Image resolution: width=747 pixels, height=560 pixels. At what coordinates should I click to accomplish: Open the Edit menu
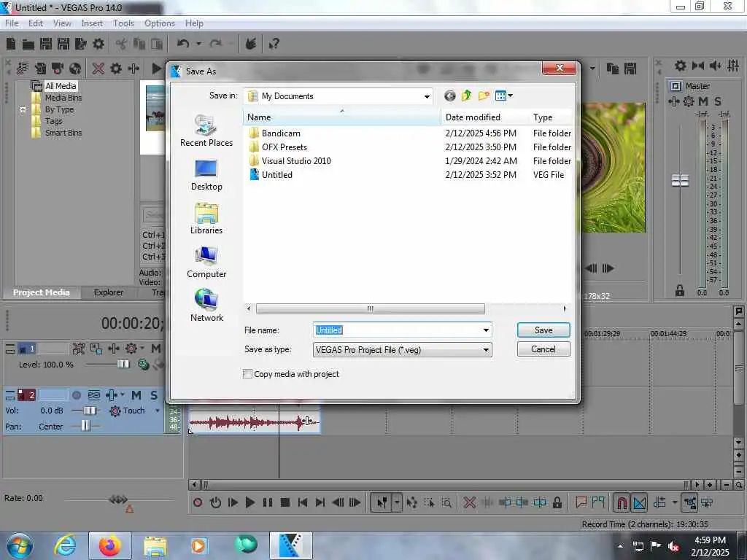tap(36, 23)
